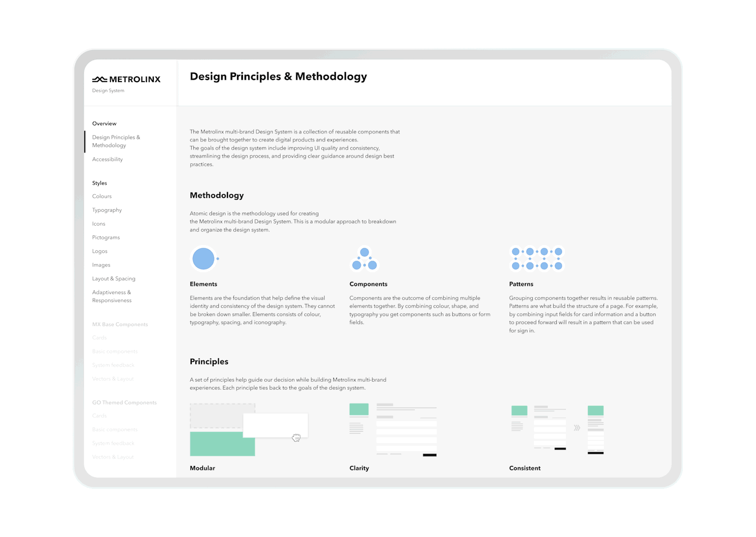The image size is (756, 537).
Task: Click the Elements large blue circle icon
Action: (203, 259)
